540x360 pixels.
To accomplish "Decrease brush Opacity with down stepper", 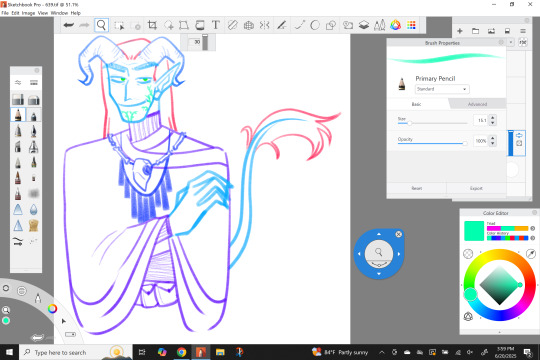I will click(x=493, y=144).
